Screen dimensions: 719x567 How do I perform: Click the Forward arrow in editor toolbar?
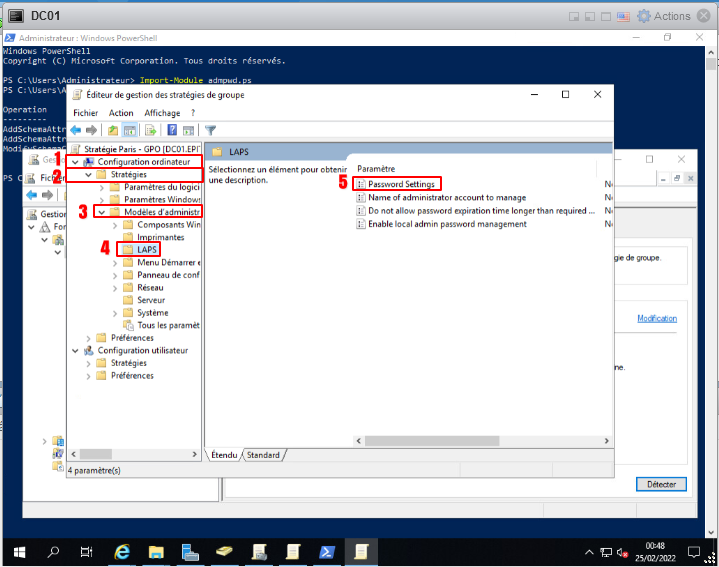(x=91, y=130)
